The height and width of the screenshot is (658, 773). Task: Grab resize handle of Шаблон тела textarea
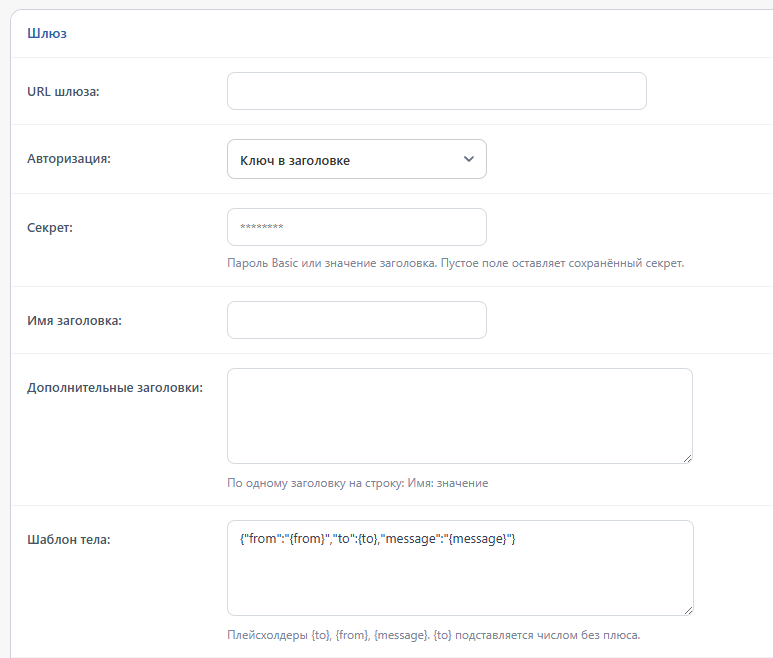[689, 611]
